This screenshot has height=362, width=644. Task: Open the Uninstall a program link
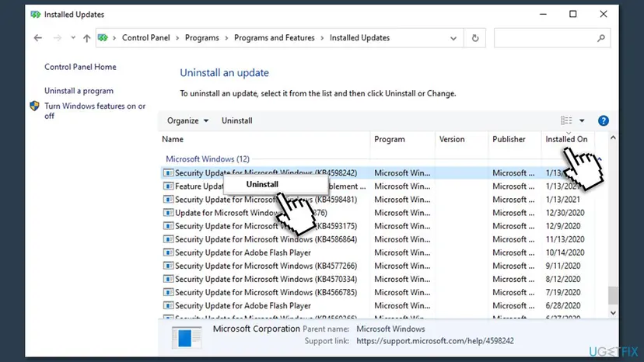79,91
